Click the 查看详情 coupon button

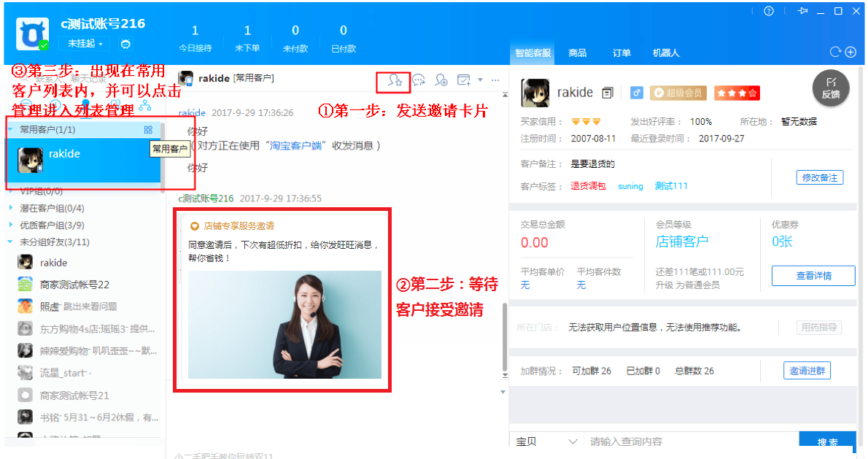click(x=813, y=276)
